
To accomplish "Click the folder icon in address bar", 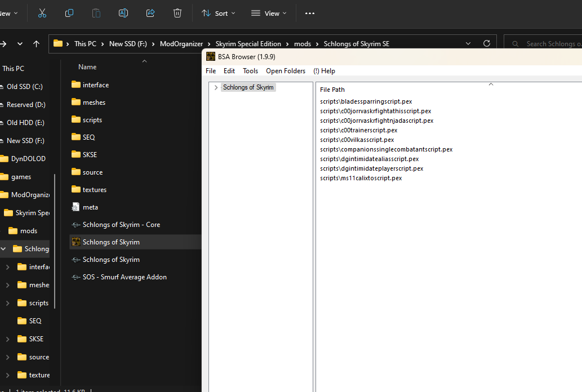I will click(x=58, y=43).
